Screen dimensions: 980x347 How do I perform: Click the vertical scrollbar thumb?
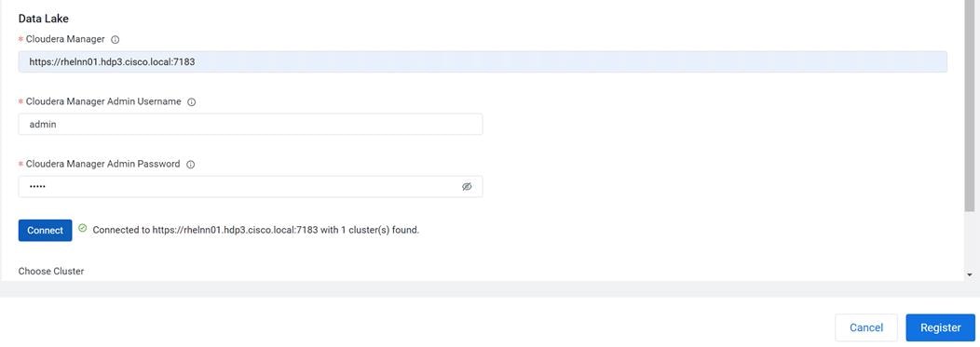click(970, 105)
